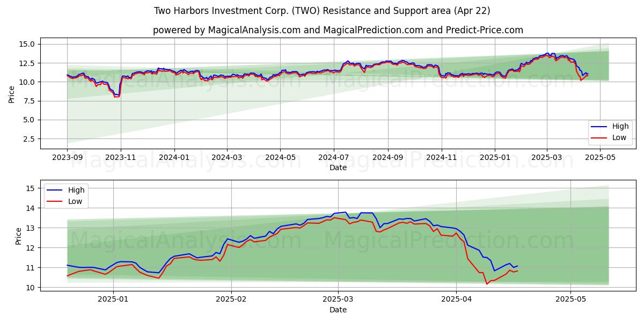Click the '2024-09' x-axis label on top chart
The width and height of the screenshot is (644, 322).
pyautogui.click(x=389, y=158)
